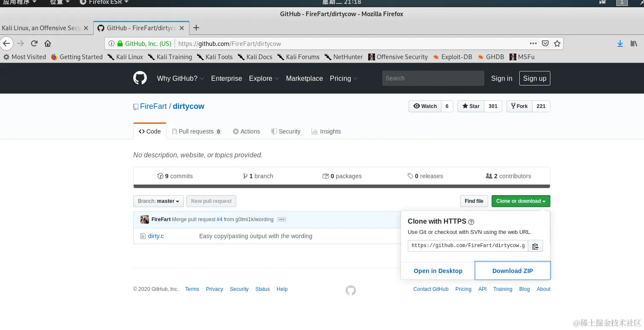The height and width of the screenshot is (330, 644).
Task: Open the Offensive Security bookmark
Action: (x=398, y=57)
